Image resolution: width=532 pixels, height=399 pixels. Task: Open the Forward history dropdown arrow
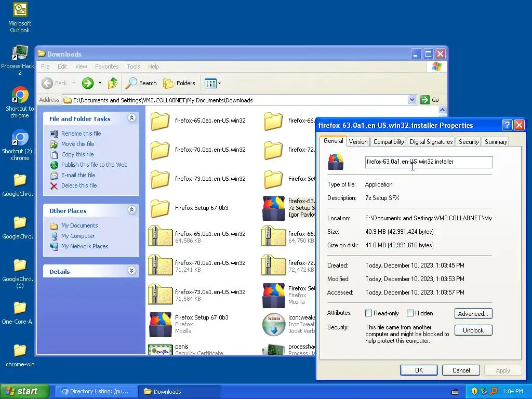pos(100,83)
